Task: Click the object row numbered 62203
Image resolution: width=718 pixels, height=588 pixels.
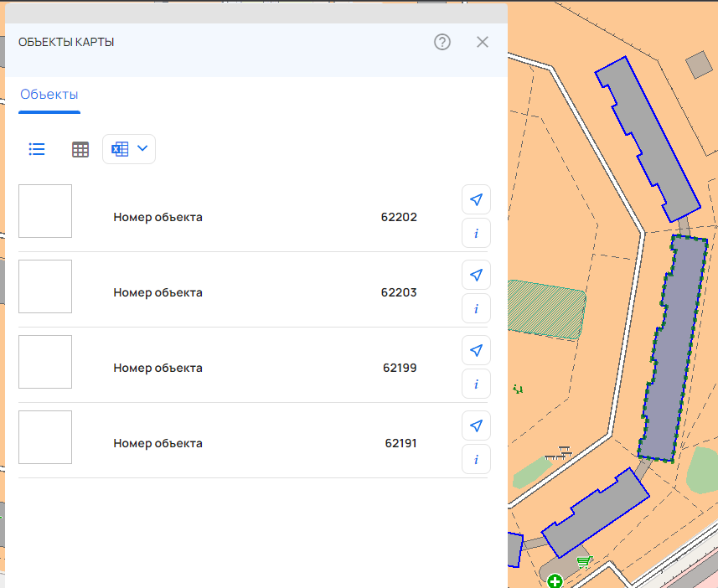Action: [251, 292]
